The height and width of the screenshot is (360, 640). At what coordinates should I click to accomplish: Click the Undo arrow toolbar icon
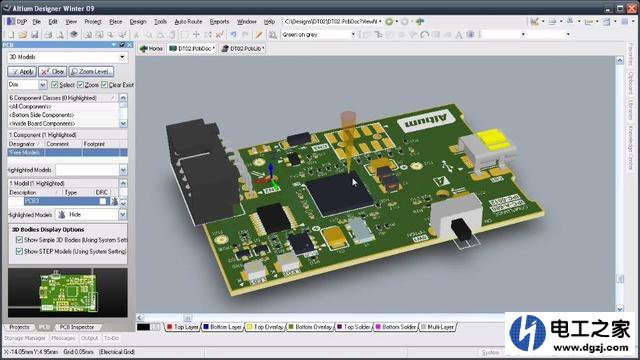point(233,35)
